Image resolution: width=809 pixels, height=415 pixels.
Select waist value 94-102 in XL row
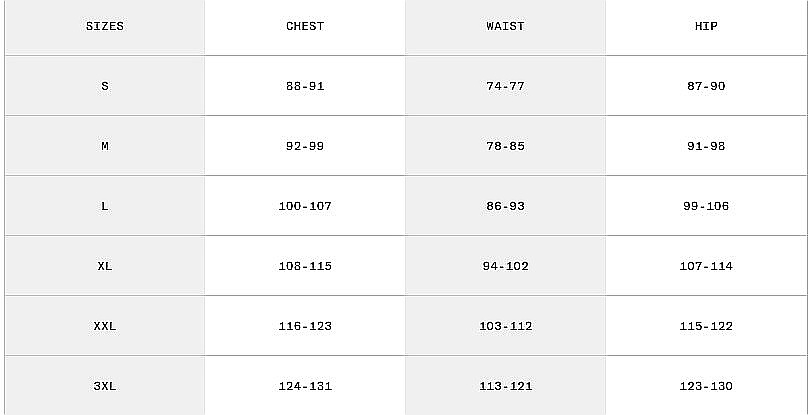505,266
